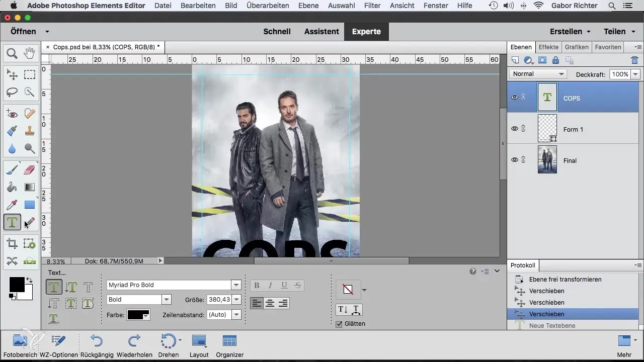Open text tool help icon

click(473, 271)
